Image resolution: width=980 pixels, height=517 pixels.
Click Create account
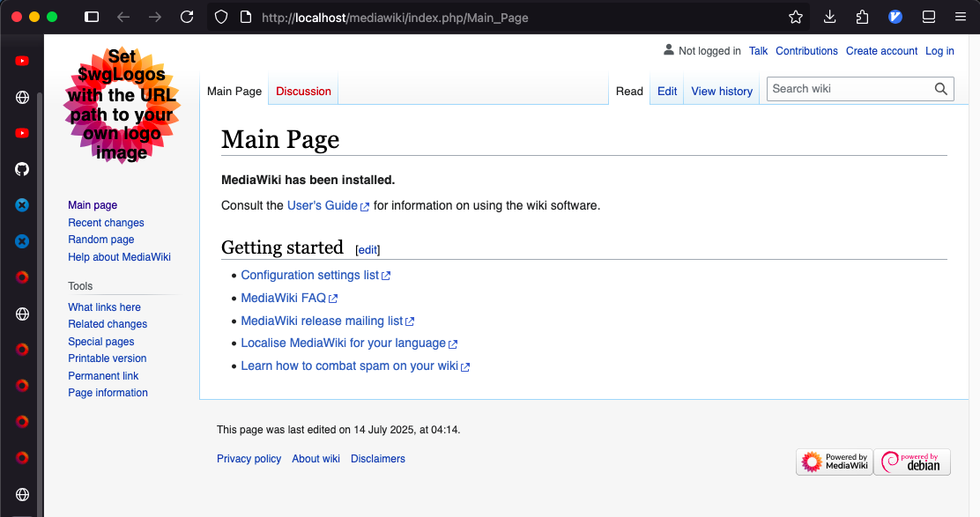click(882, 51)
